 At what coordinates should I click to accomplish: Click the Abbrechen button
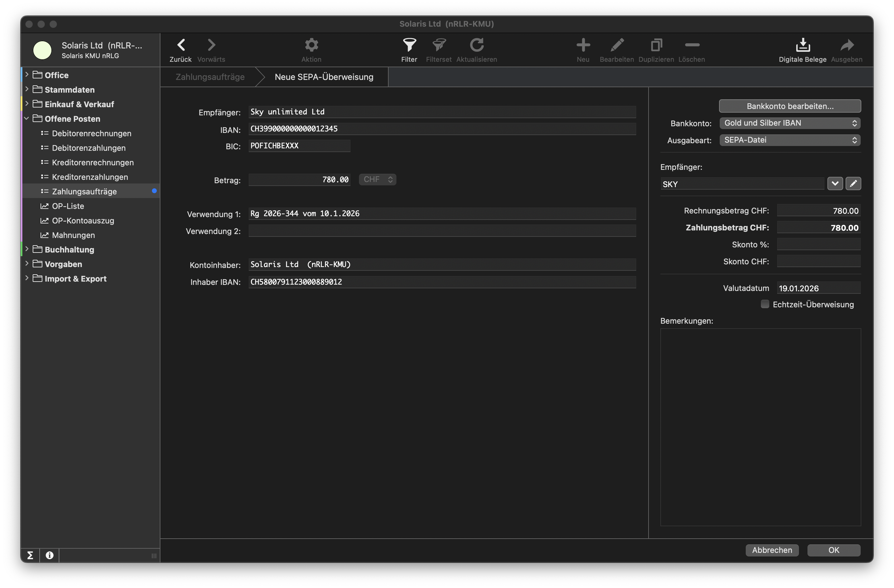771,550
